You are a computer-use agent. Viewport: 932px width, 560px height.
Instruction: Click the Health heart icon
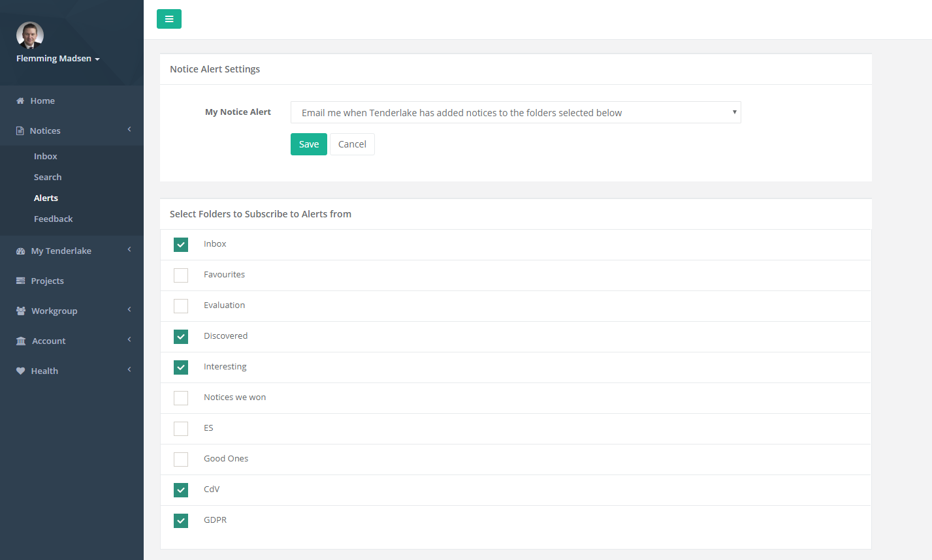point(20,371)
